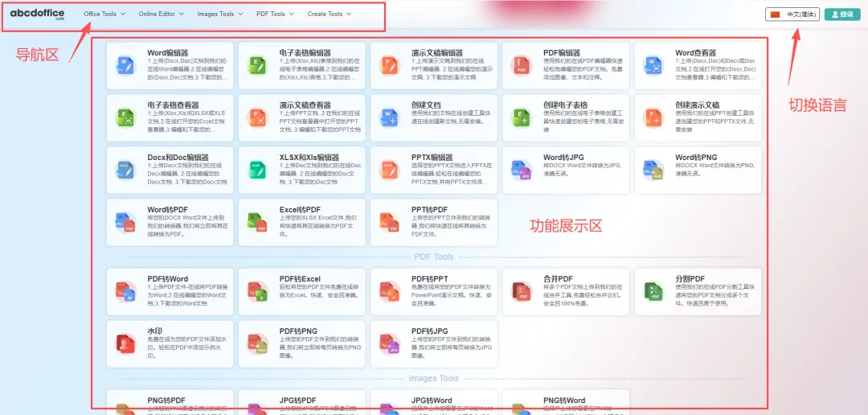Click the Word编辑器 card icon
The height and width of the screenshot is (415, 868).
click(125, 65)
